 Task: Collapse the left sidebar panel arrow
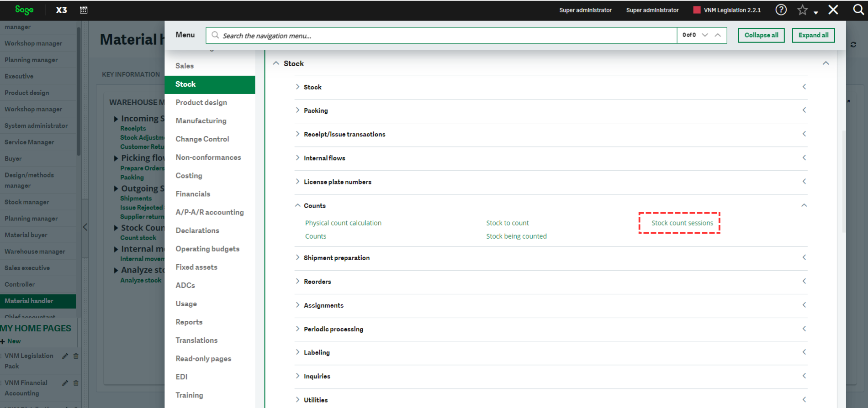point(85,227)
